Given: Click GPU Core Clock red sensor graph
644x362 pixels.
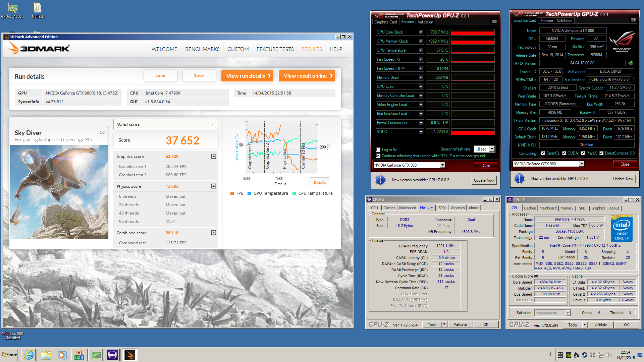Looking at the screenshot, I should (473, 32).
